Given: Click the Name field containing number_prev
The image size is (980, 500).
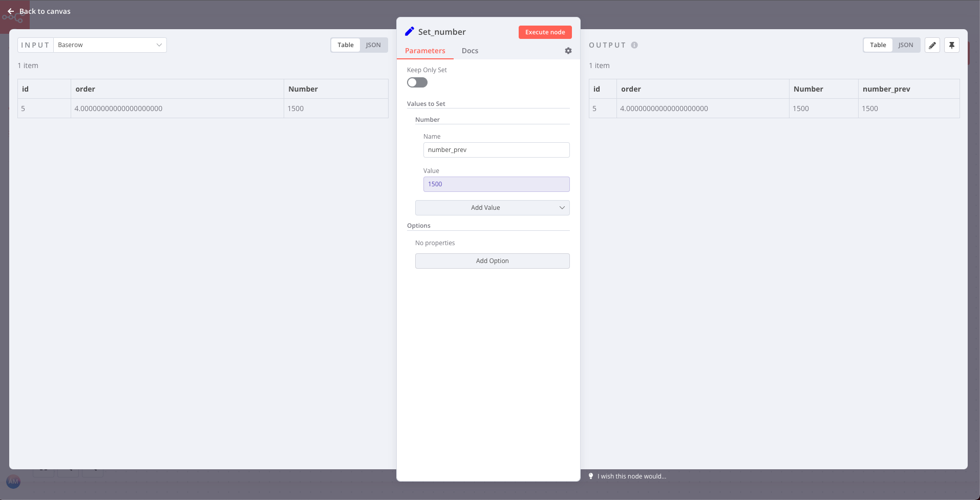Looking at the screenshot, I should [x=497, y=150].
